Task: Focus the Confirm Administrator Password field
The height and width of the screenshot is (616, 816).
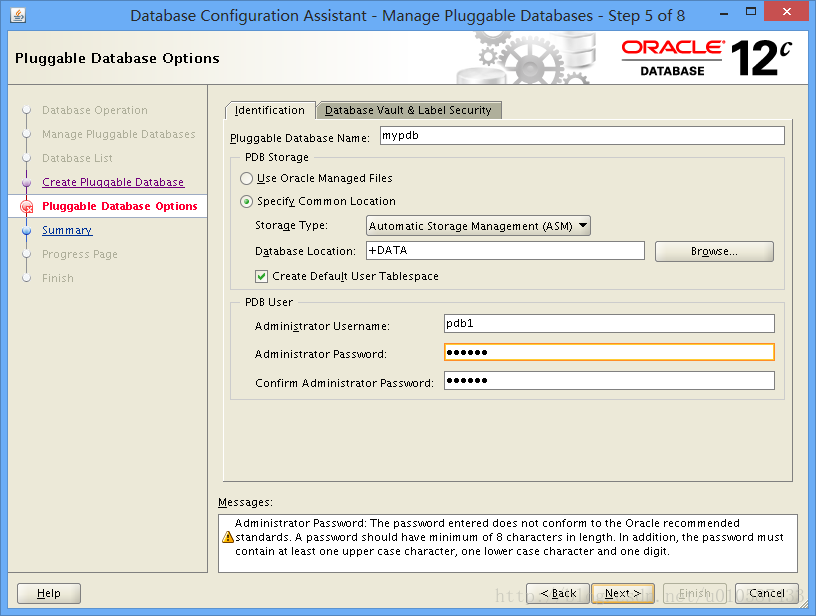Action: coord(609,380)
